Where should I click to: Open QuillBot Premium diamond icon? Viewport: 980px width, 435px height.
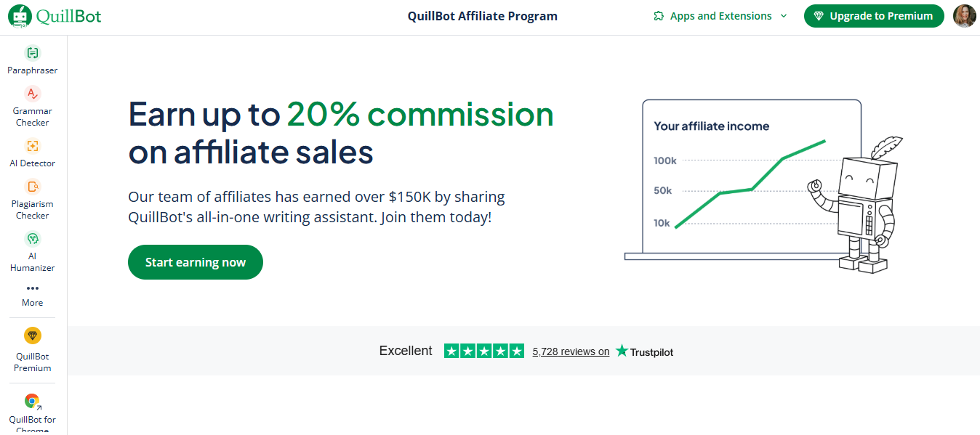33,336
